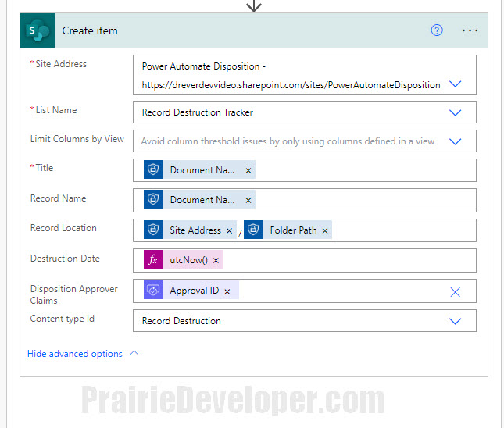The width and height of the screenshot is (504, 428).
Task: Select the Approval ID dynamic token
Action: (x=191, y=291)
